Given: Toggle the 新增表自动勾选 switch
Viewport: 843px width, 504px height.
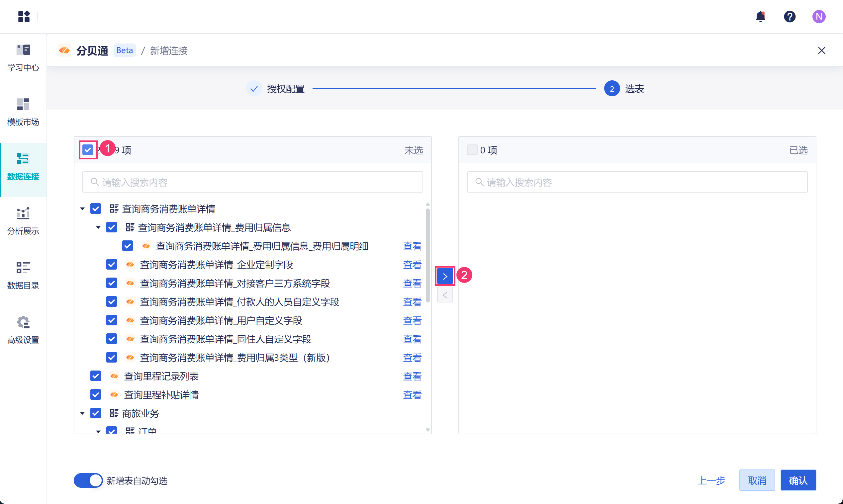Looking at the screenshot, I should (x=88, y=480).
